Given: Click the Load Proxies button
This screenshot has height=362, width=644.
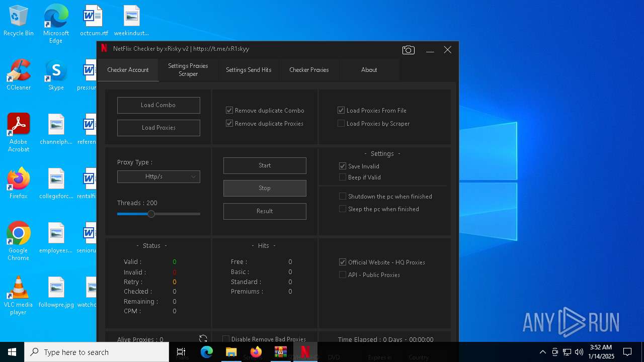Looking at the screenshot, I should pos(158,128).
